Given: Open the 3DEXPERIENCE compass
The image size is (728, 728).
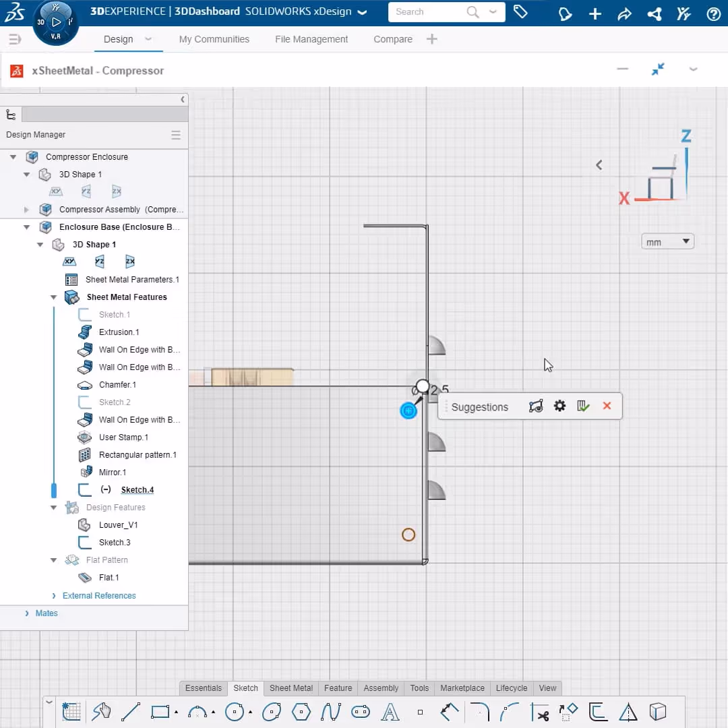Looking at the screenshot, I should (x=56, y=22).
